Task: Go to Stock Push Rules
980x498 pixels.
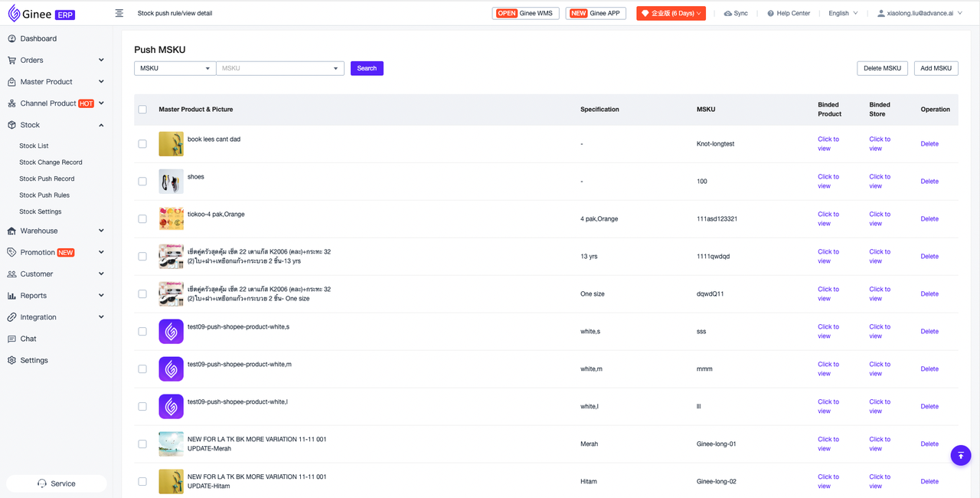Action: [x=44, y=195]
